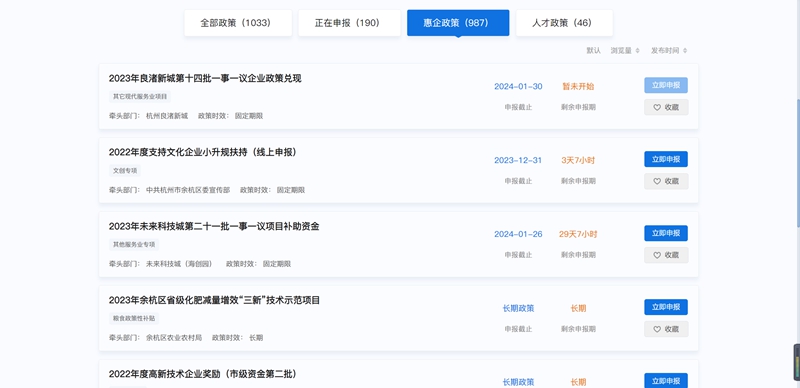Click the 其他服务业专项 tag
This screenshot has height=388, width=800.
pyautogui.click(x=134, y=245)
